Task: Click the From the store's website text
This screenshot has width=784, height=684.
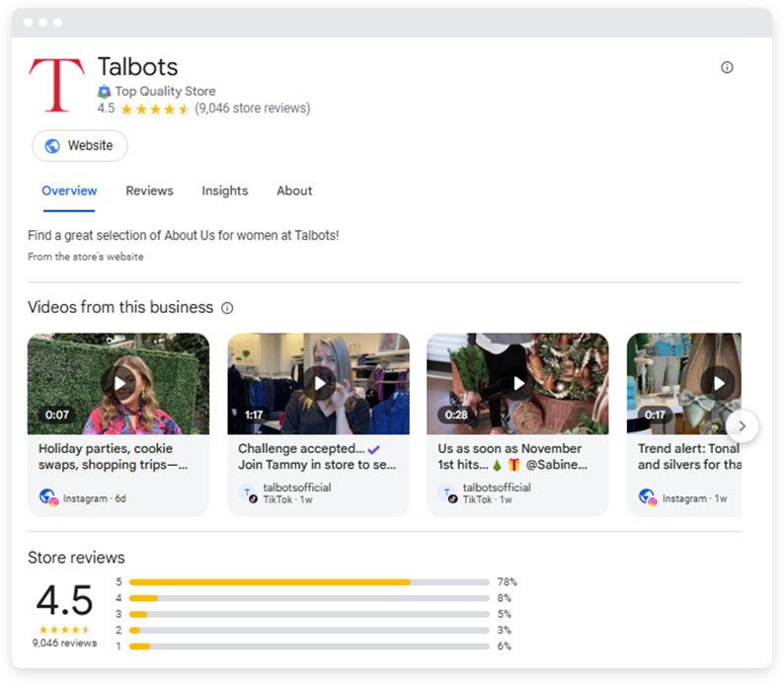Action: (86, 257)
